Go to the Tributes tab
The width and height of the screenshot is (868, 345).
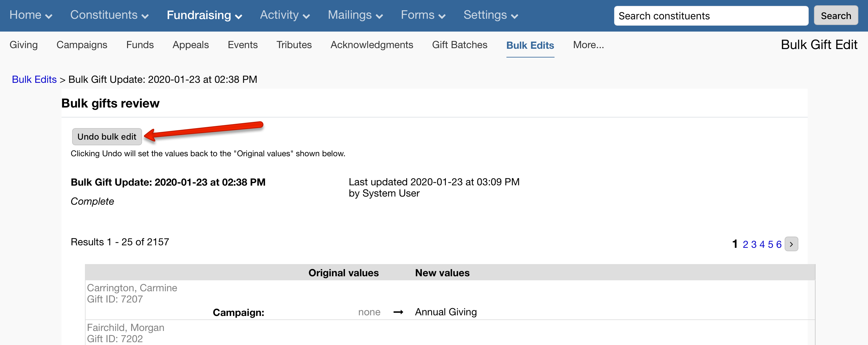[x=294, y=45]
